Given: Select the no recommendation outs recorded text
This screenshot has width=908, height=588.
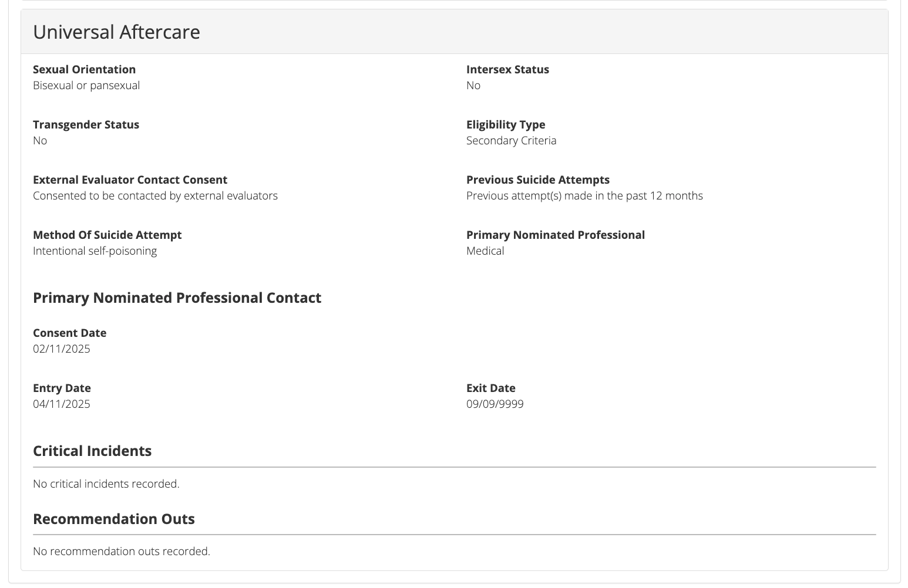Looking at the screenshot, I should [122, 551].
